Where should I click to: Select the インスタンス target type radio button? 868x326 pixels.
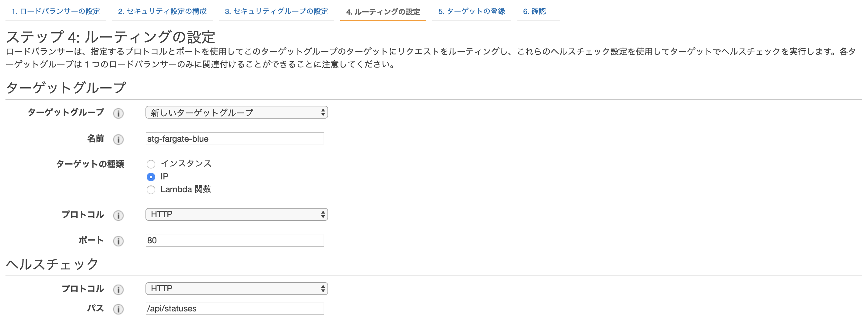151,164
